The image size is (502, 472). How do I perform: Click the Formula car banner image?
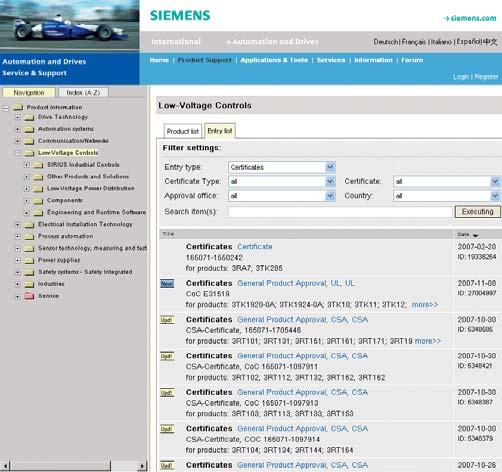pos(70,25)
